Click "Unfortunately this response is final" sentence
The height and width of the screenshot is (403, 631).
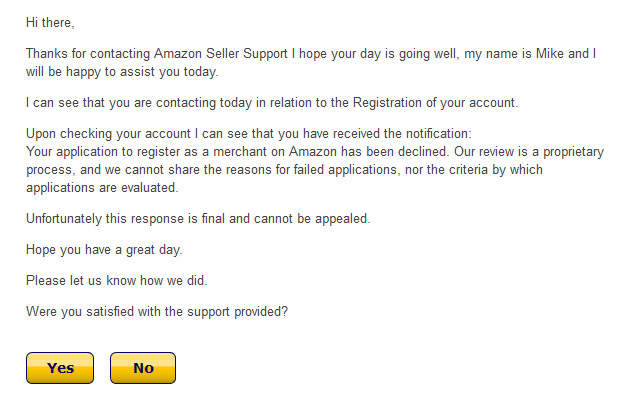coord(140,219)
